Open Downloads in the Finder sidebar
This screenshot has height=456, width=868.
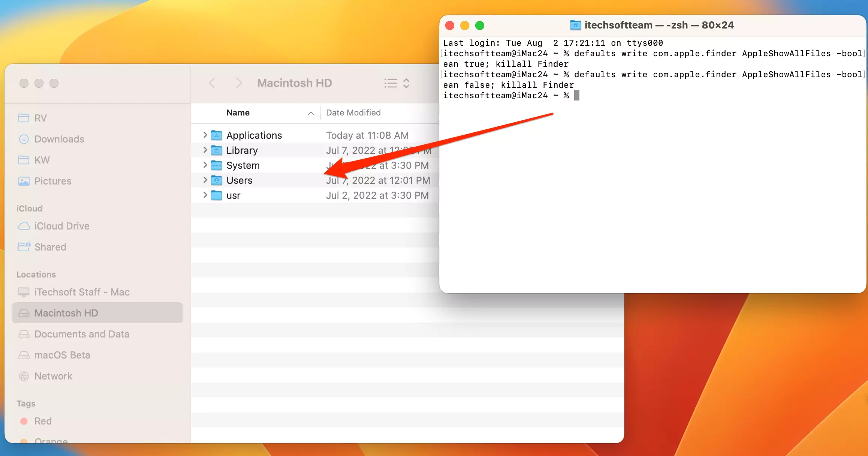click(97, 139)
